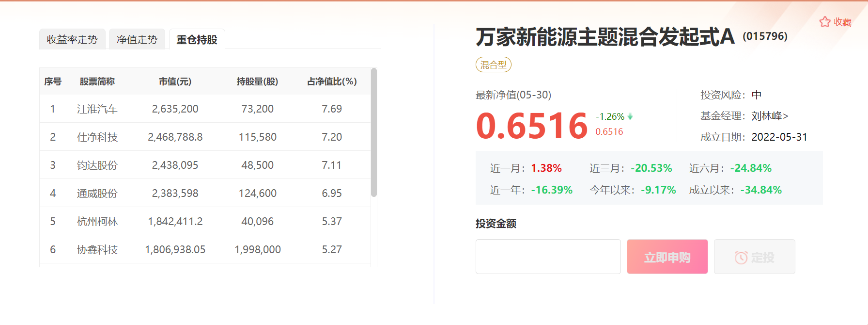Click market value 1,842,411.2
The width and height of the screenshot is (868, 325).
click(175, 222)
